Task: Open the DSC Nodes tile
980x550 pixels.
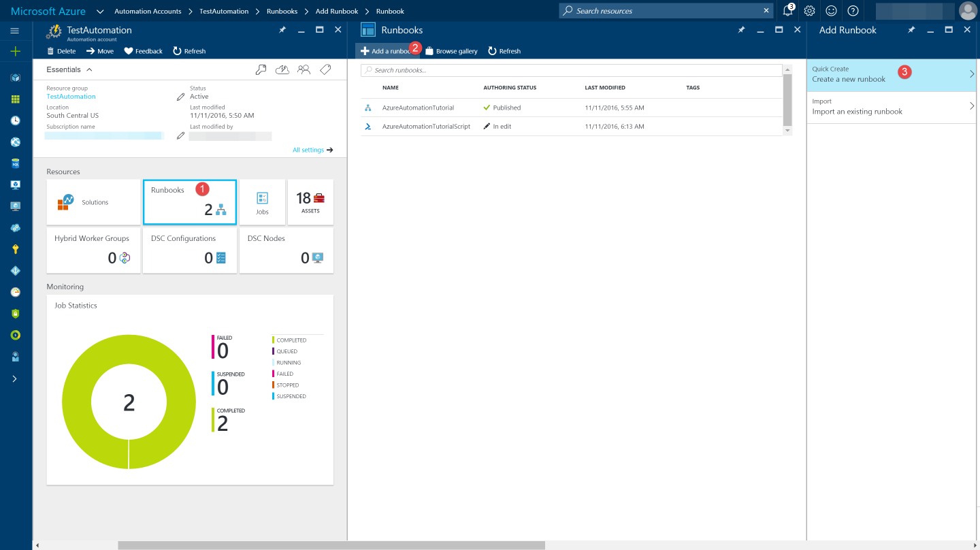Action: pyautogui.click(x=287, y=250)
